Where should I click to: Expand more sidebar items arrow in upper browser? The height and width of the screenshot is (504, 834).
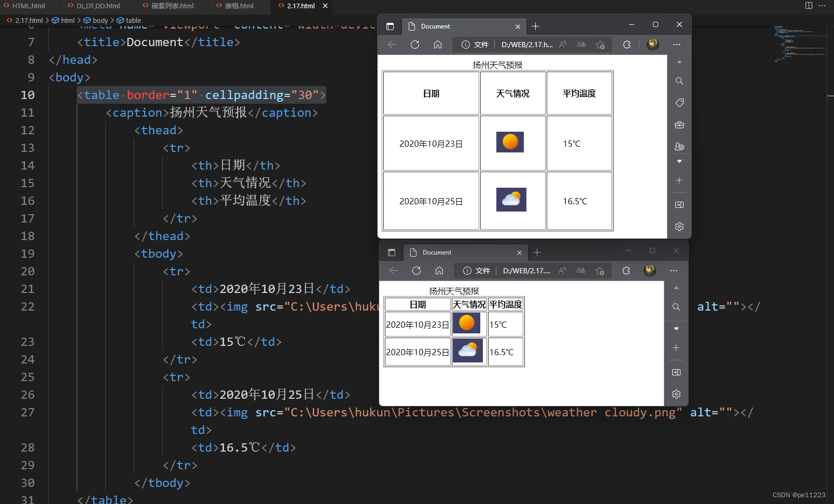pyautogui.click(x=679, y=161)
